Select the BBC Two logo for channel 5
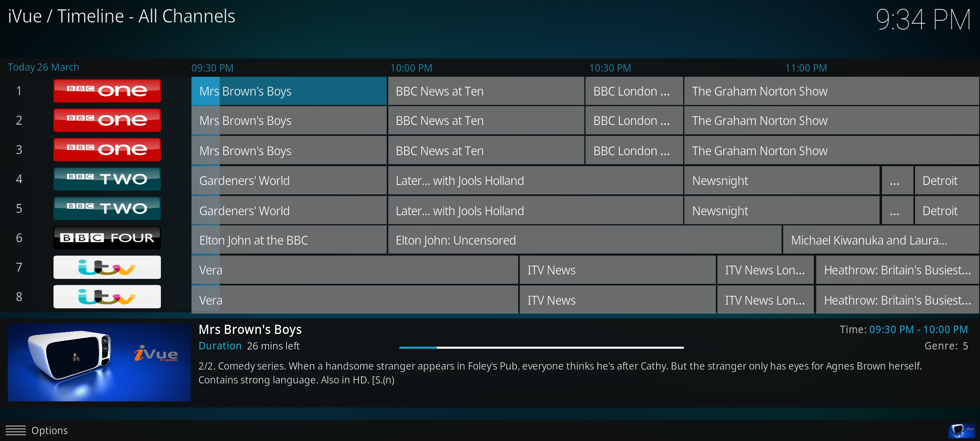Image resolution: width=980 pixels, height=441 pixels. click(x=107, y=208)
